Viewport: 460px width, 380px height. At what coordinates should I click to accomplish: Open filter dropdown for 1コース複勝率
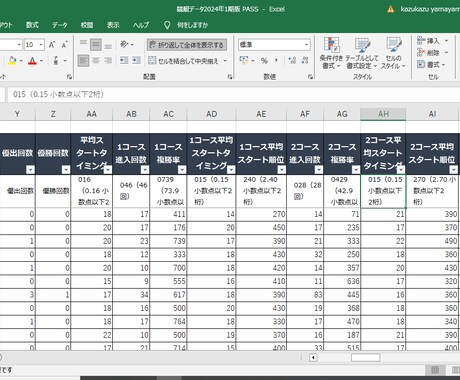182,170
